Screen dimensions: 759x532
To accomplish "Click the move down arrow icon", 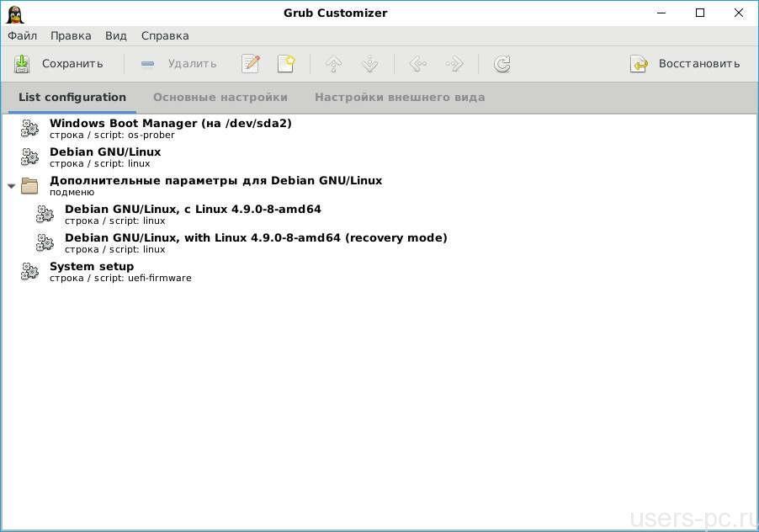I will coord(369,64).
